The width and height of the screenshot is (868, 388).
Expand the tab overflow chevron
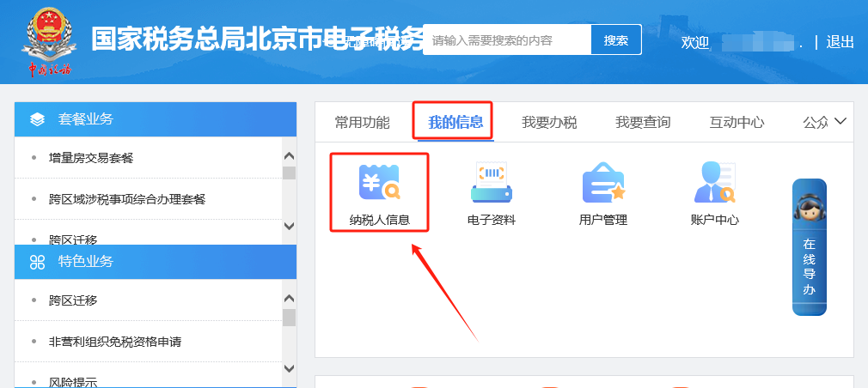point(840,121)
